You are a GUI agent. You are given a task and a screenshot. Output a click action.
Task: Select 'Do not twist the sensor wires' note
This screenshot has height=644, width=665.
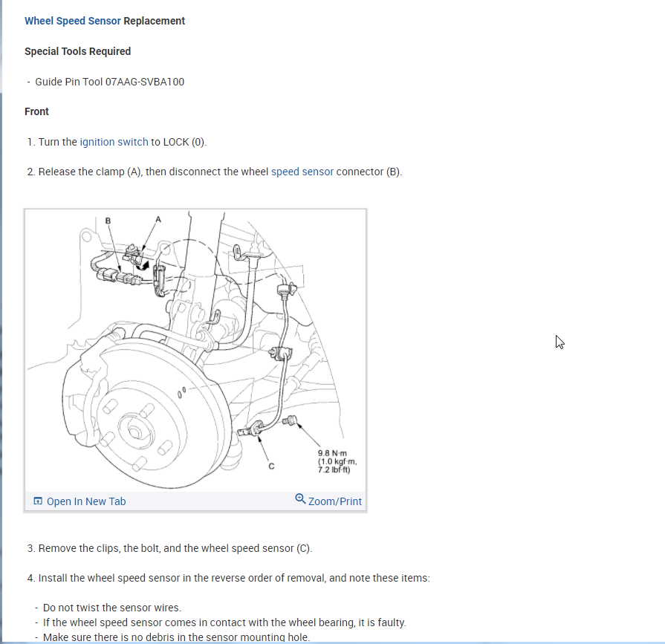(112, 608)
